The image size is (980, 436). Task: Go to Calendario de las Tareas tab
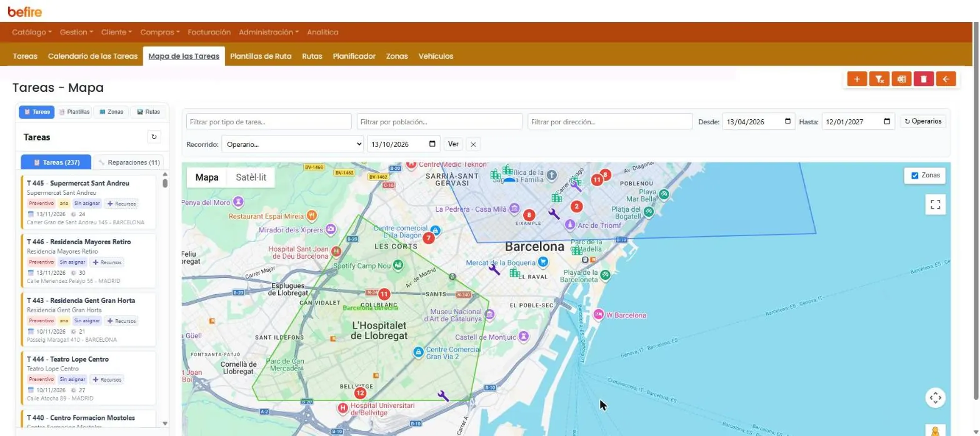[92, 56]
